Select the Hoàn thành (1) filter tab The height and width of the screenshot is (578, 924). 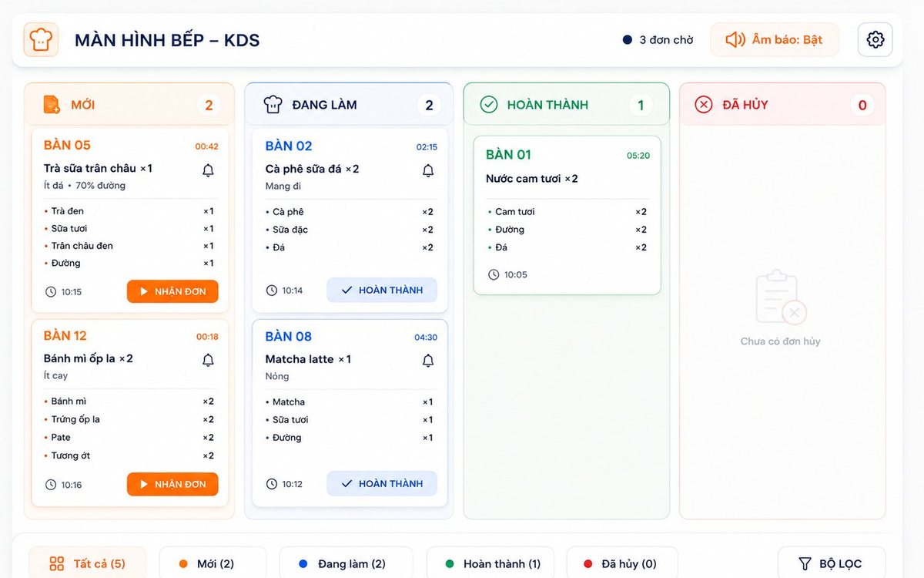click(x=490, y=563)
